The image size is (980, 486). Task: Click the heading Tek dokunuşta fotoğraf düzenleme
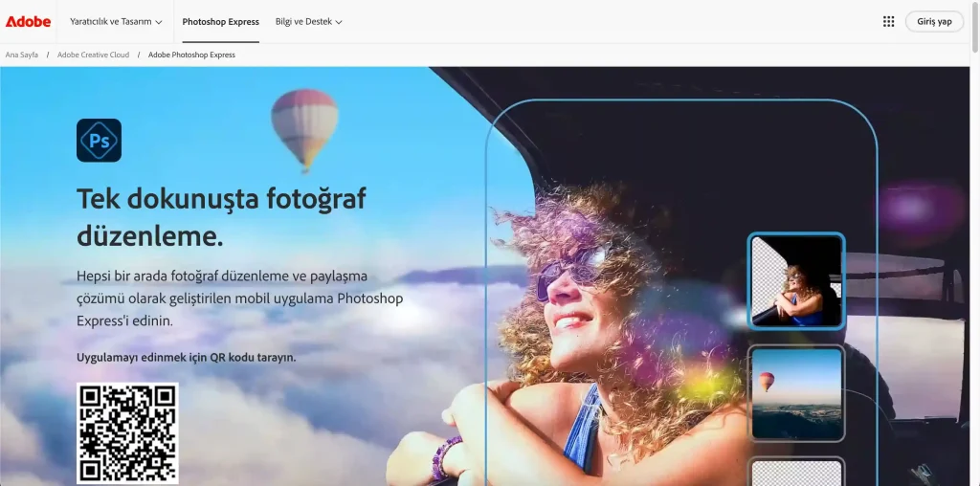point(221,218)
